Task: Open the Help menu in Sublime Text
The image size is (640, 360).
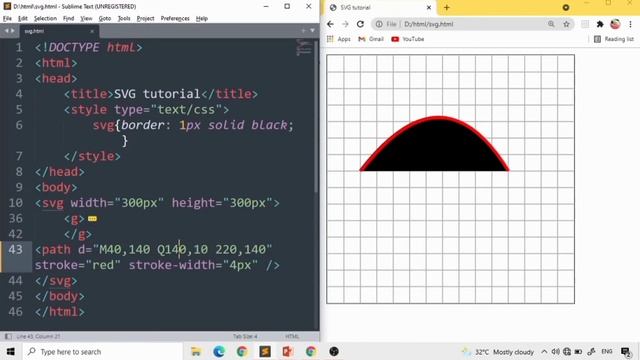Action: 202,18
